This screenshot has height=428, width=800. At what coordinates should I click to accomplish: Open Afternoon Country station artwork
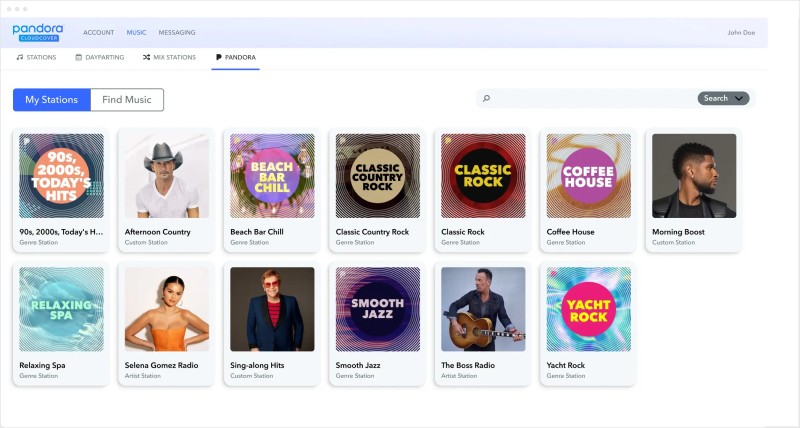[167, 176]
